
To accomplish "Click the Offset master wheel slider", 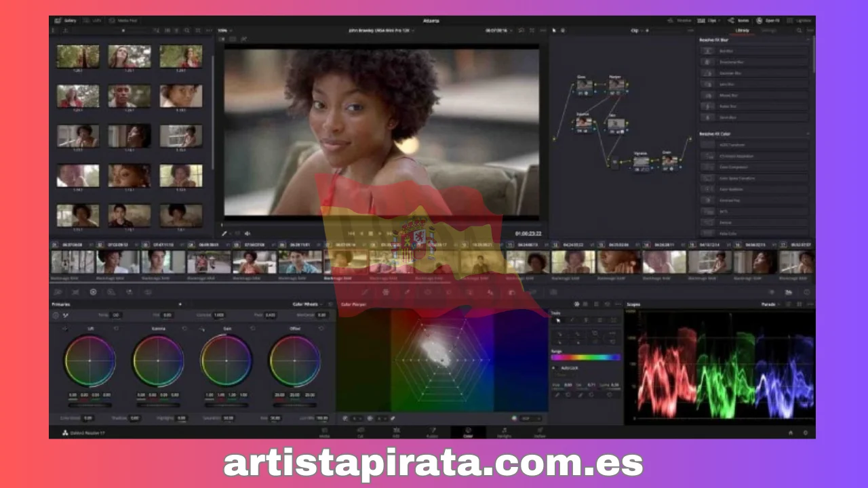I will tap(295, 405).
